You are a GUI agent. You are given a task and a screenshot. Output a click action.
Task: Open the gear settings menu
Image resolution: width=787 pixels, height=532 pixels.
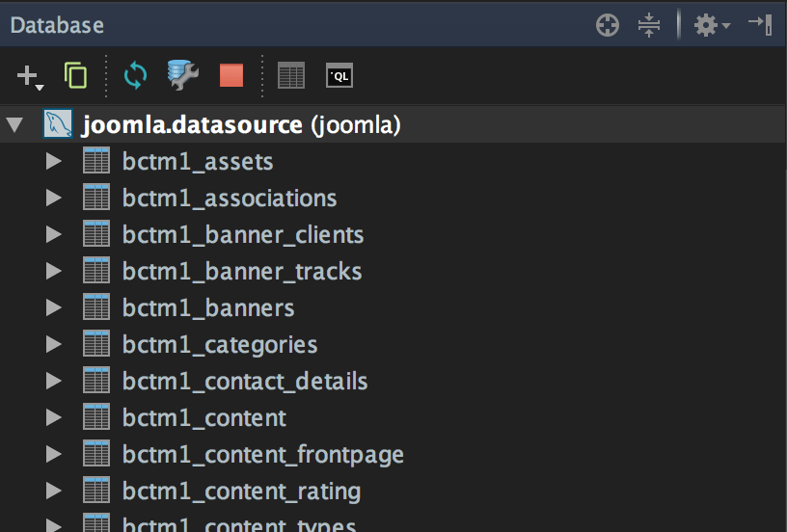pos(712,25)
